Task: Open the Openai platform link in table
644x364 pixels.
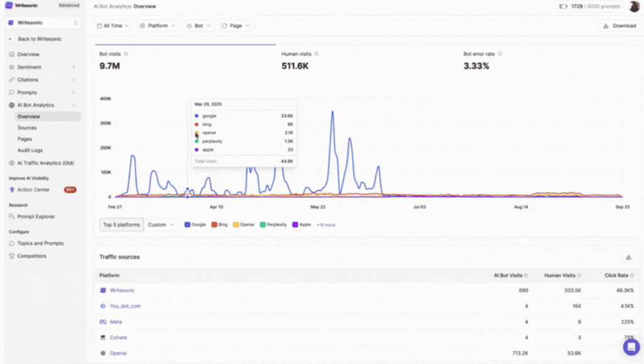Action: pos(118,353)
